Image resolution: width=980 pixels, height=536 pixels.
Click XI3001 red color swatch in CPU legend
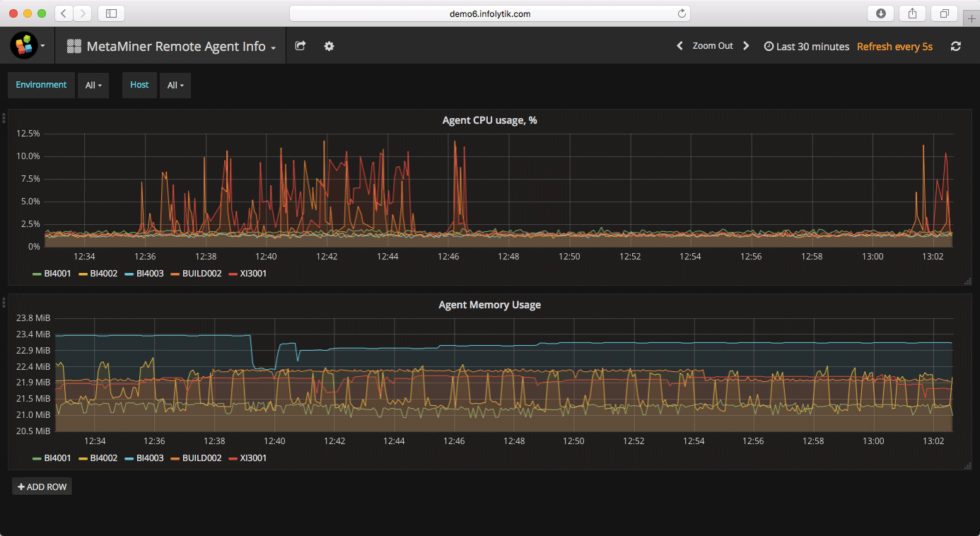tap(233, 274)
